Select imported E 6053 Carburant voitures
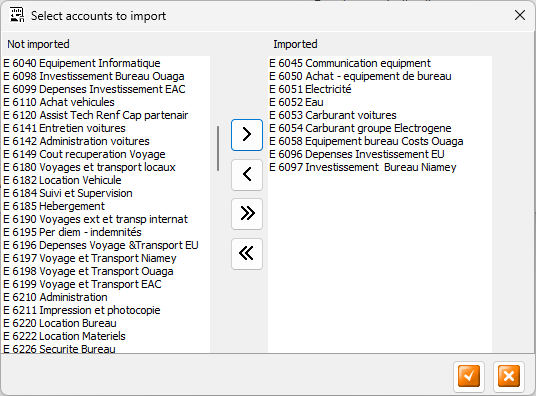The width and height of the screenshot is (536, 396). [x=380, y=115]
